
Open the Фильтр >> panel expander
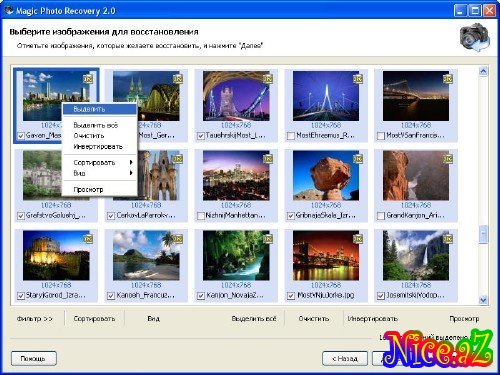pyautogui.click(x=35, y=319)
